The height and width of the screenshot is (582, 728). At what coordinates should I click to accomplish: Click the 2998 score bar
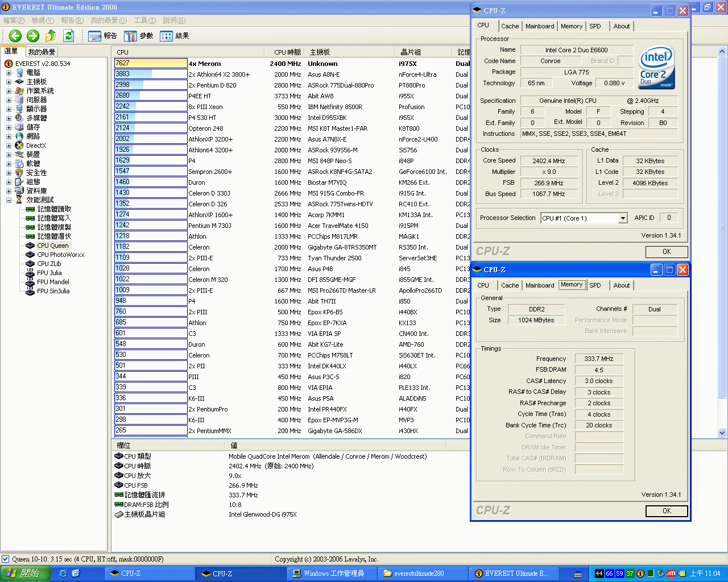tap(151, 85)
